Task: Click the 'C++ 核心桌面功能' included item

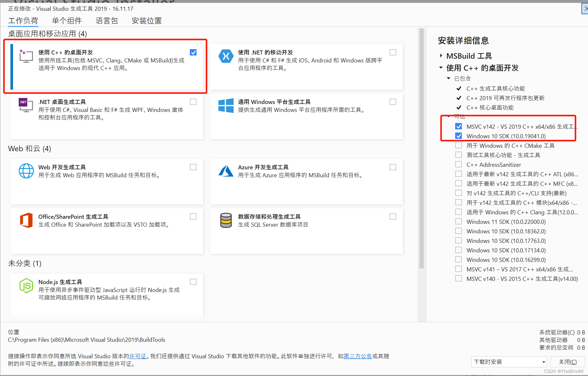Action: (490, 107)
